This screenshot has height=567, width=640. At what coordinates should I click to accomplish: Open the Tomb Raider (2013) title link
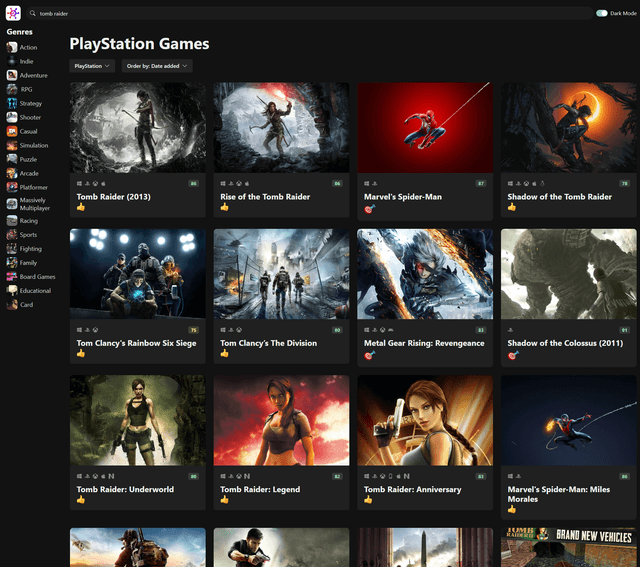point(114,197)
